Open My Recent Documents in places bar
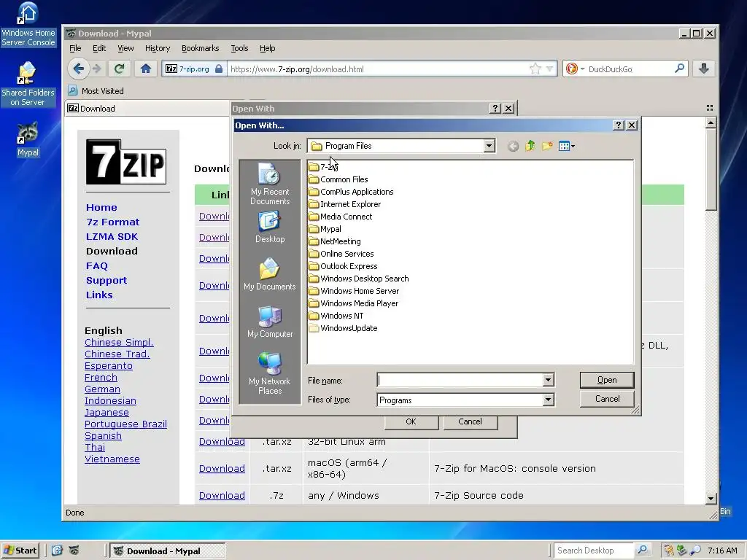The height and width of the screenshot is (560, 747). (x=270, y=184)
